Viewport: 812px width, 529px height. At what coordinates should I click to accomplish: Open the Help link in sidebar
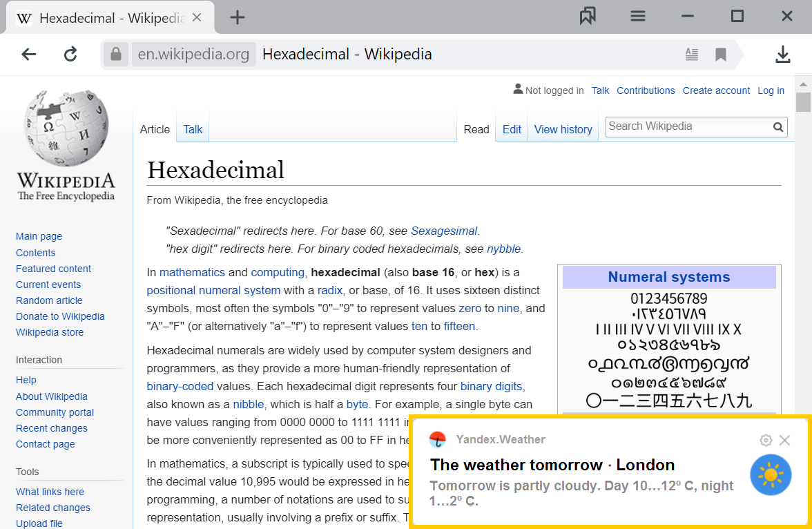(26, 381)
